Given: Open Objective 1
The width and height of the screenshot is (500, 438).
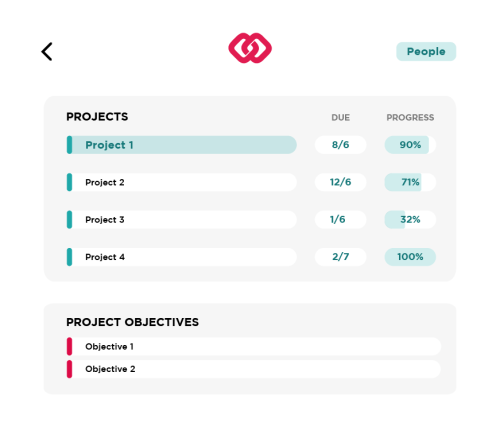Looking at the screenshot, I should (x=254, y=346).
